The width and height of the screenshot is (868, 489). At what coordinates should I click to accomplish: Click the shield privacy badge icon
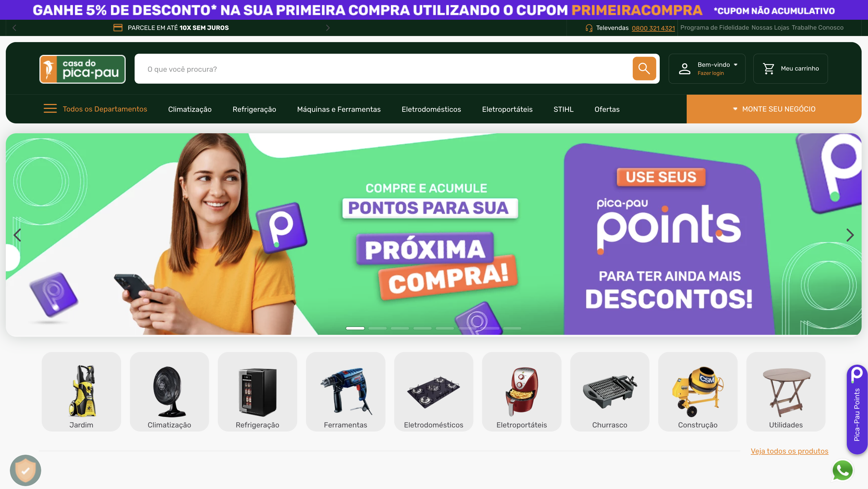tap(26, 470)
